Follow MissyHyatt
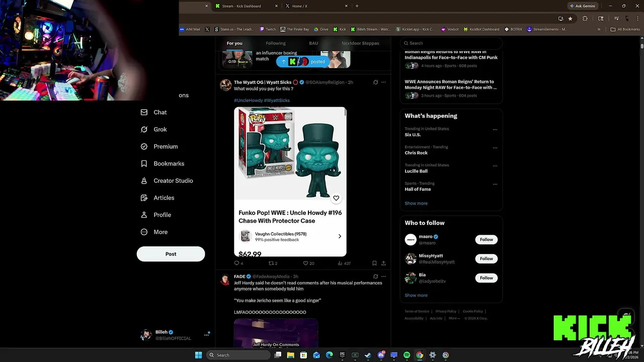644x362 pixels. pyautogui.click(x=486, y=258)
